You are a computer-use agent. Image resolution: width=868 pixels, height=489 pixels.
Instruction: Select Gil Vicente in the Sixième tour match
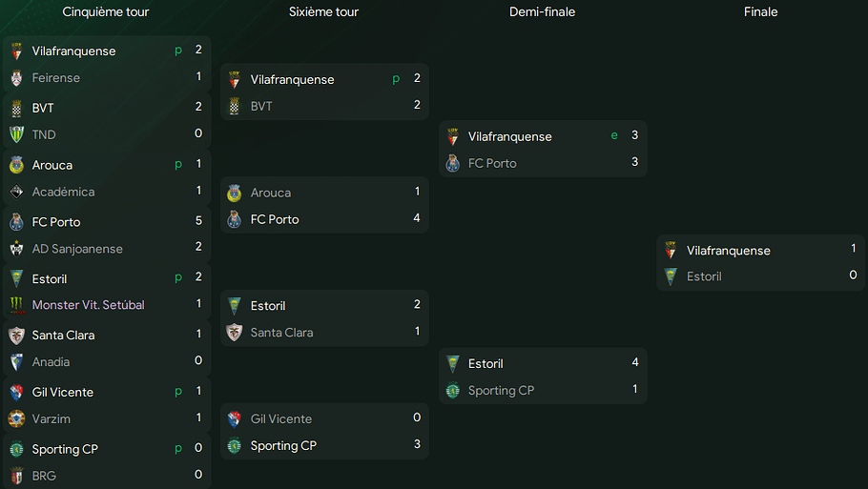tap(281, 418)
